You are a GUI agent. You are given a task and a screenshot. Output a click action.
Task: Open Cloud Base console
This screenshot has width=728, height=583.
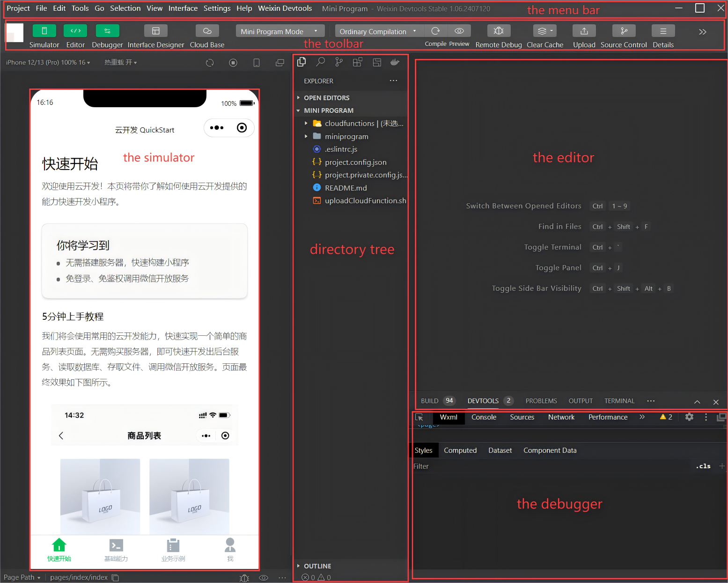tap(207, 31)
